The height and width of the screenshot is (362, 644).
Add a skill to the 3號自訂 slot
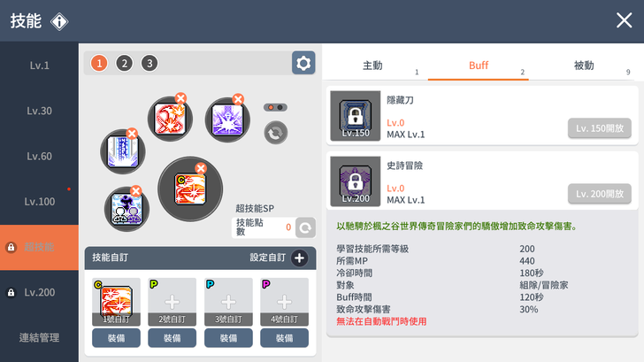click(228, 302)
